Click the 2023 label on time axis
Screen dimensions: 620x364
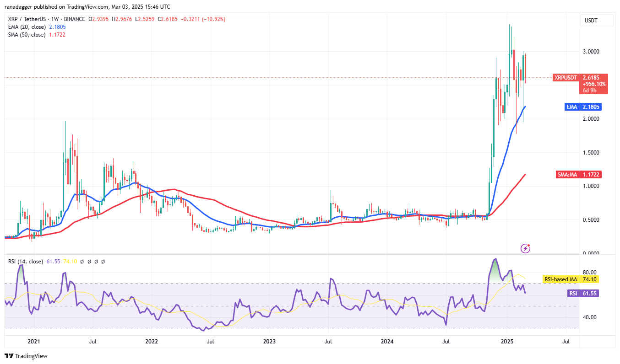(269, 342)
